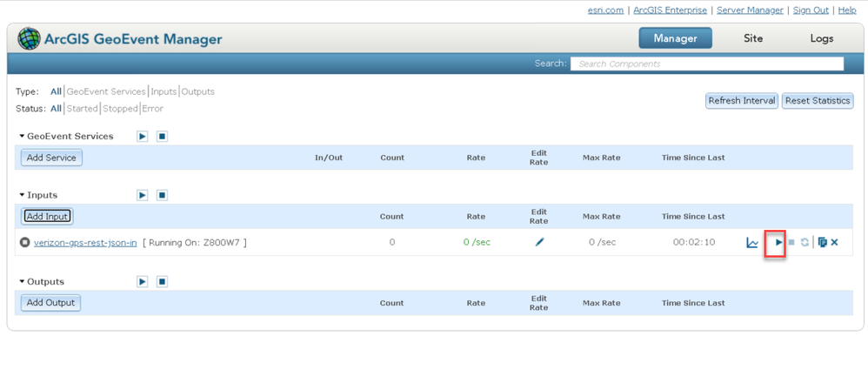Open the esri.com link
868x370 pixels.
point(605,10)
